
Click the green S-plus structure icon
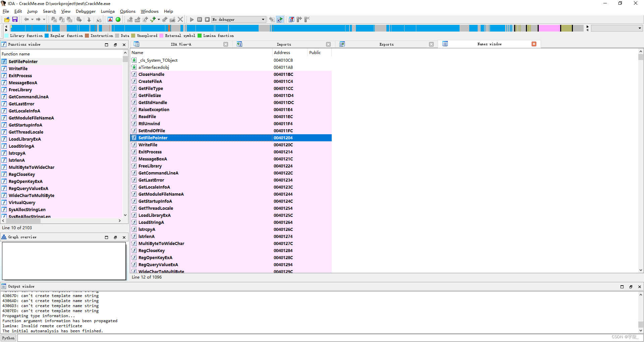coord(153,19)
